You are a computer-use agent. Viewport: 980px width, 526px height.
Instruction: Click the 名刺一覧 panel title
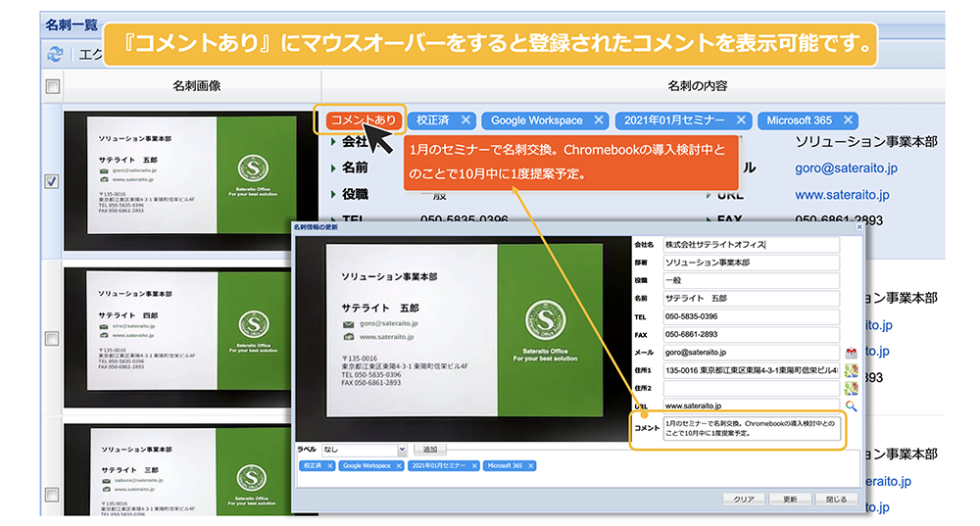(72, 25)
